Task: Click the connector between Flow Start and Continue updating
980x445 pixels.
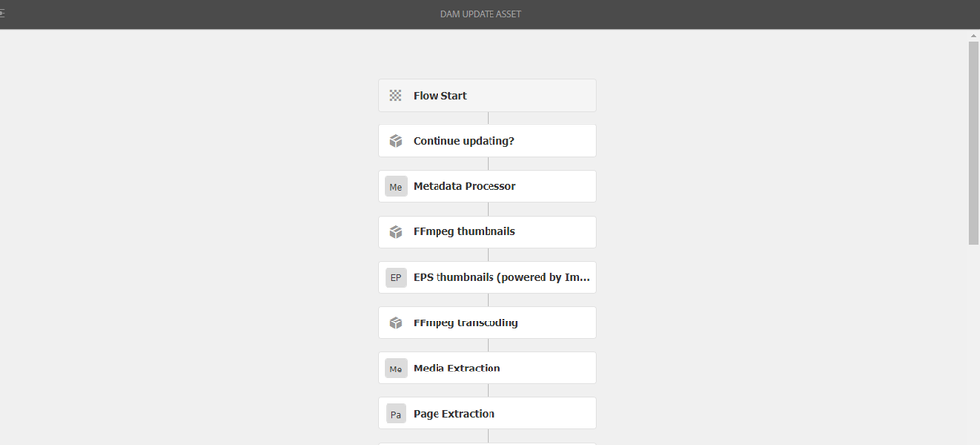Action: (x=488, y=119)
